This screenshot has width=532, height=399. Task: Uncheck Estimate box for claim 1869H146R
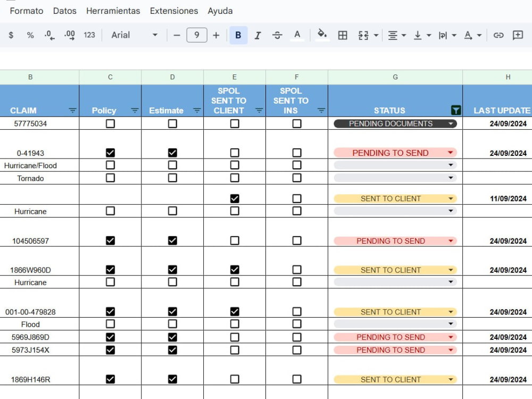click(172, 379)
